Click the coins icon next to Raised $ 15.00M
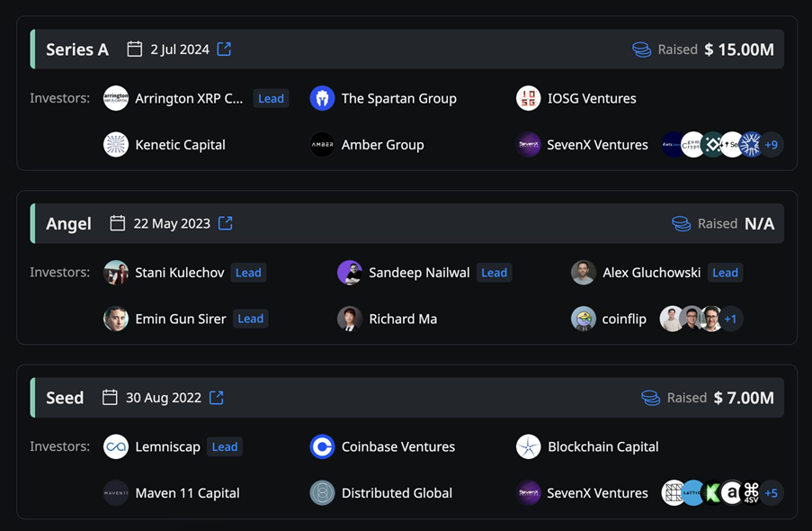 point(642,49)
